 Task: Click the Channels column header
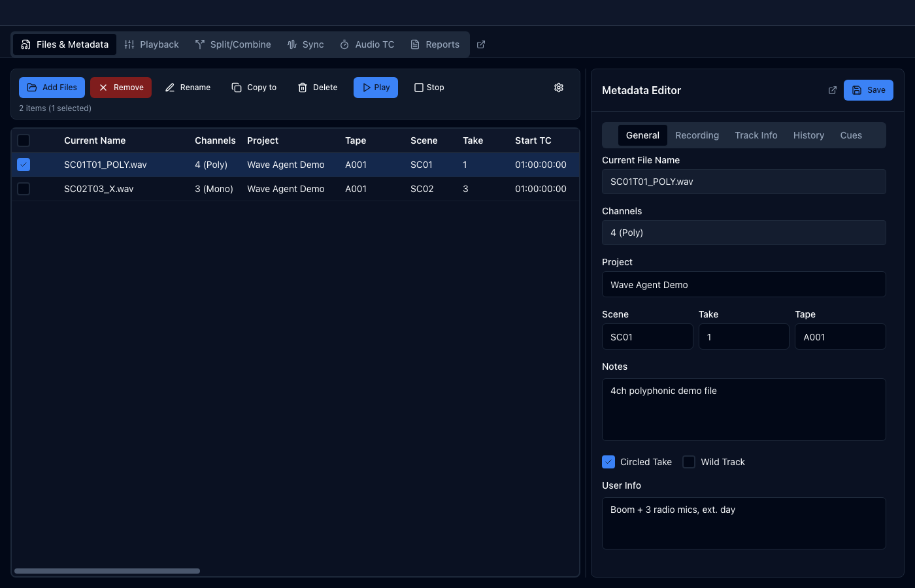click(x=215, y=140)
